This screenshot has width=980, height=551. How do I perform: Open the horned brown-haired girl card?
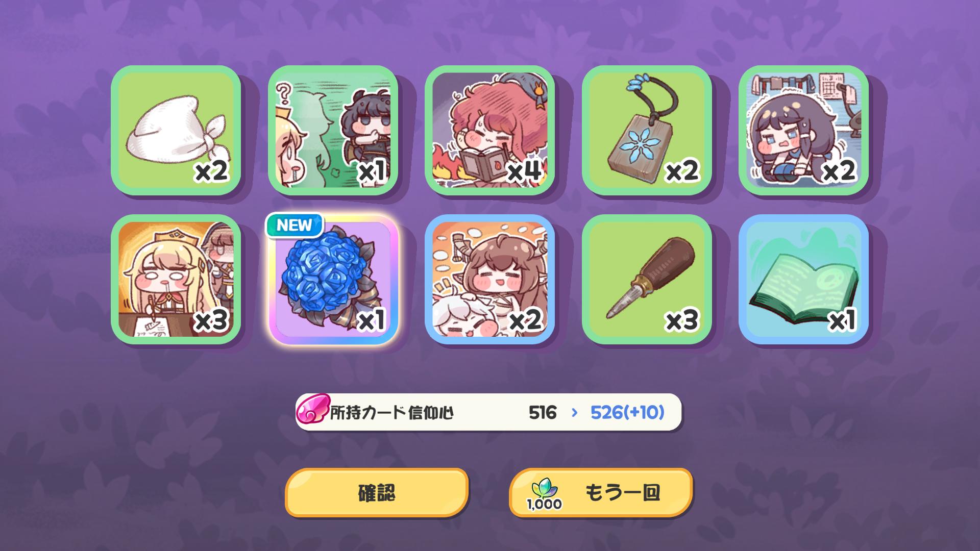pyautogui.click(x=489, y=280)
